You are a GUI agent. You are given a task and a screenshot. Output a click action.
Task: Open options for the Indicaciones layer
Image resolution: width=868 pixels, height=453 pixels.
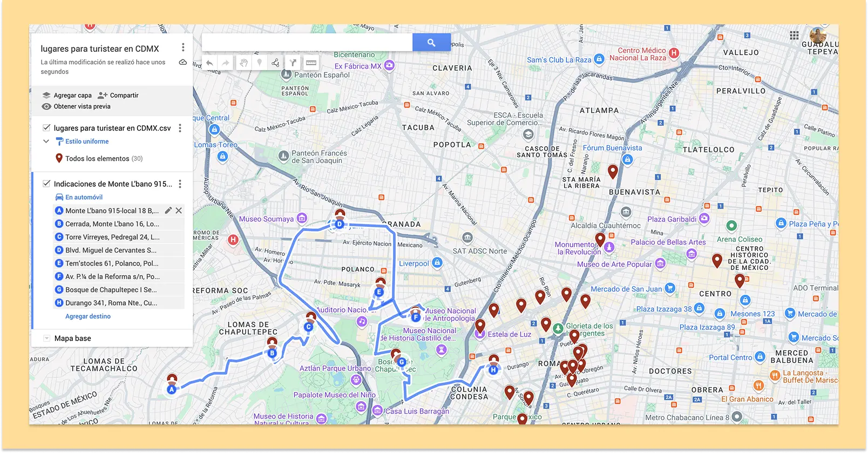(180, 184)
